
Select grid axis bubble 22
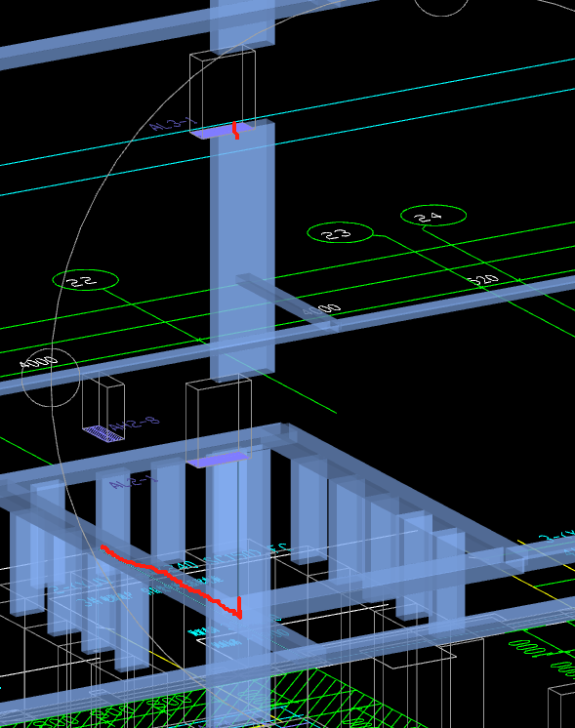tap(86, 280)
